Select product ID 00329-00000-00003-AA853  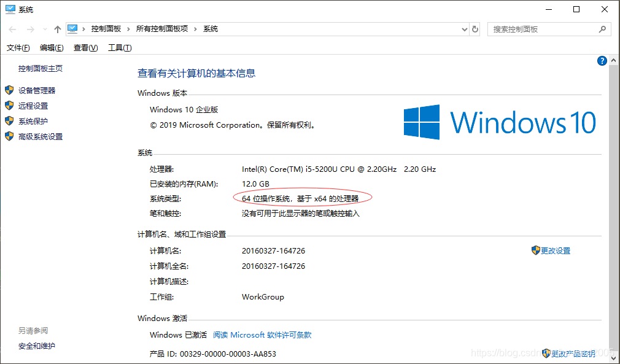[x=228, y=354]
